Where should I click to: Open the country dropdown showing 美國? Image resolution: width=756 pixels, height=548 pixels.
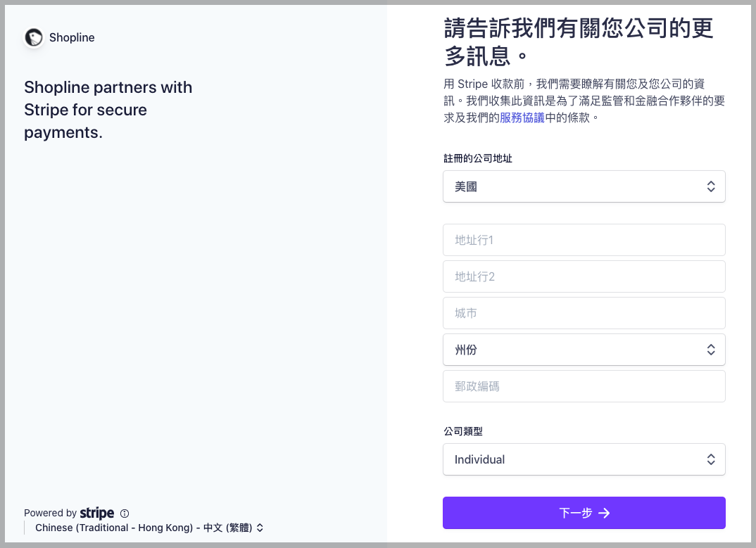584,186
